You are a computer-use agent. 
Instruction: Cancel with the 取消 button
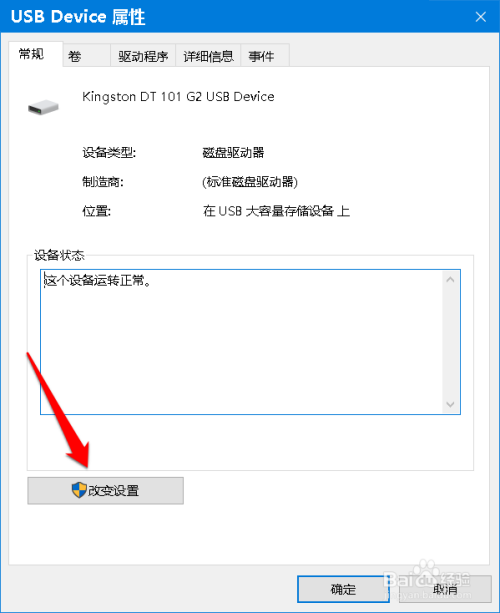(445, 589)
